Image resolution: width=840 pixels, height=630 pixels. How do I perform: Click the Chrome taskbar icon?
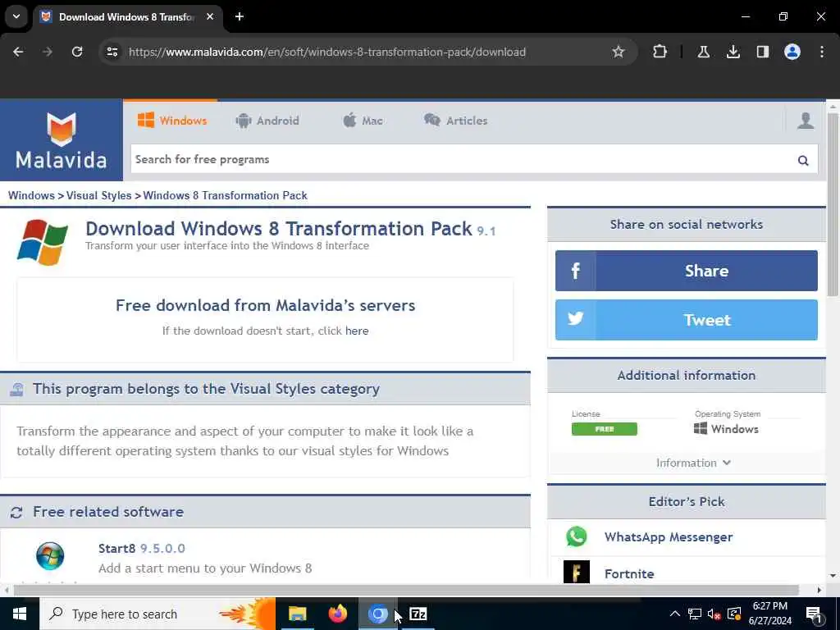point(377,614)
